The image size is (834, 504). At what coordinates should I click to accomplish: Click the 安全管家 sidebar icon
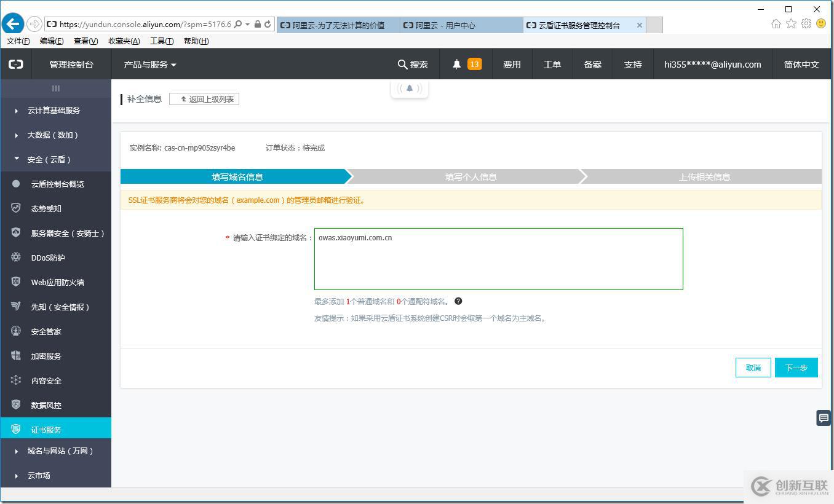16,331
